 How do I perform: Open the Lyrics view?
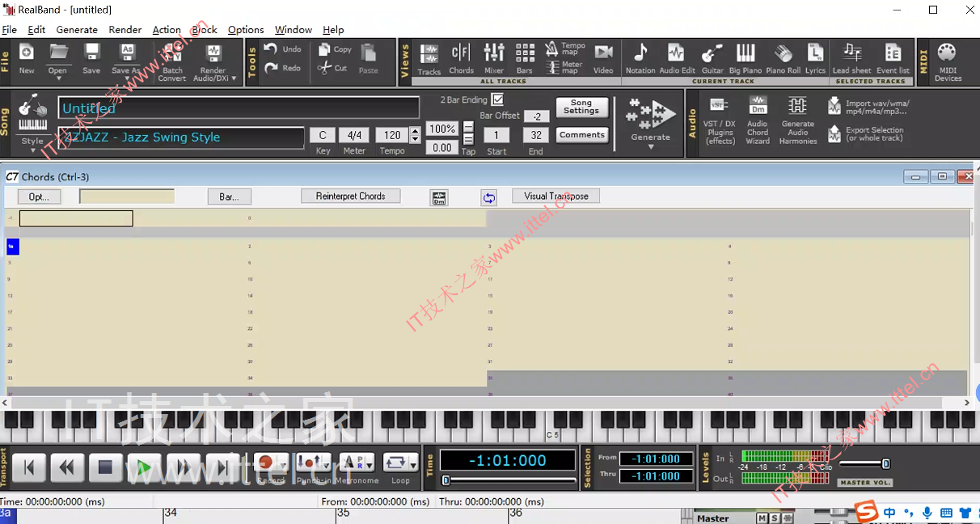click(815, 59)
